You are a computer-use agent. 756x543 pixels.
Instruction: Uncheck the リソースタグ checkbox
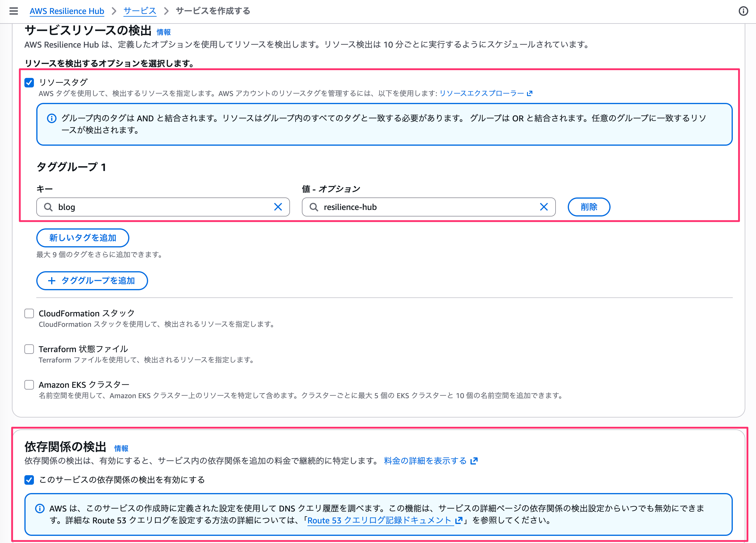29,82
